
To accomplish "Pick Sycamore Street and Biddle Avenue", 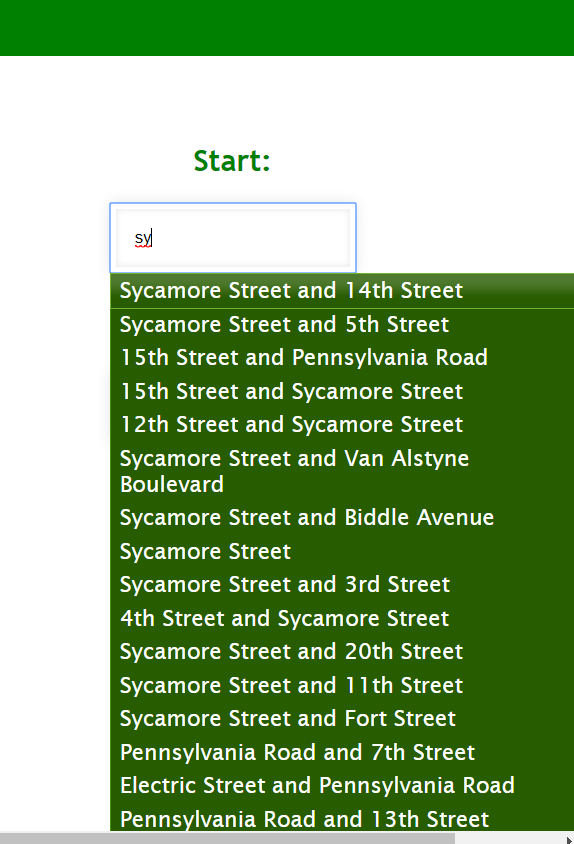I will point(342,518).
